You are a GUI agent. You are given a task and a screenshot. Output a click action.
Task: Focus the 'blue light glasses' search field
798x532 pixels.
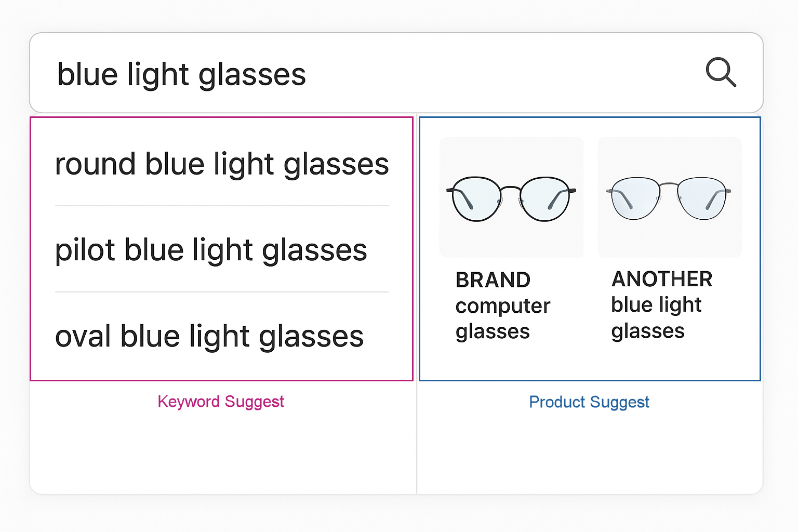396,73
